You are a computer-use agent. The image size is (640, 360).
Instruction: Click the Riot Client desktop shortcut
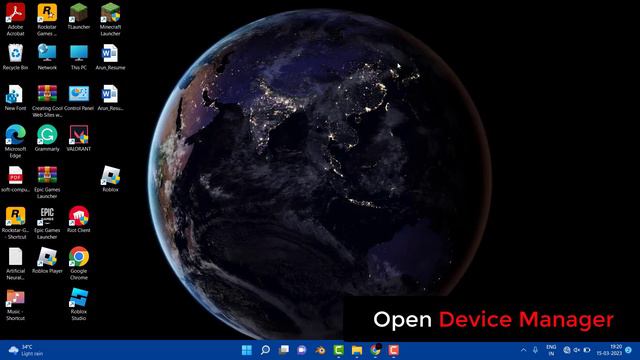[x=78, y=219]
